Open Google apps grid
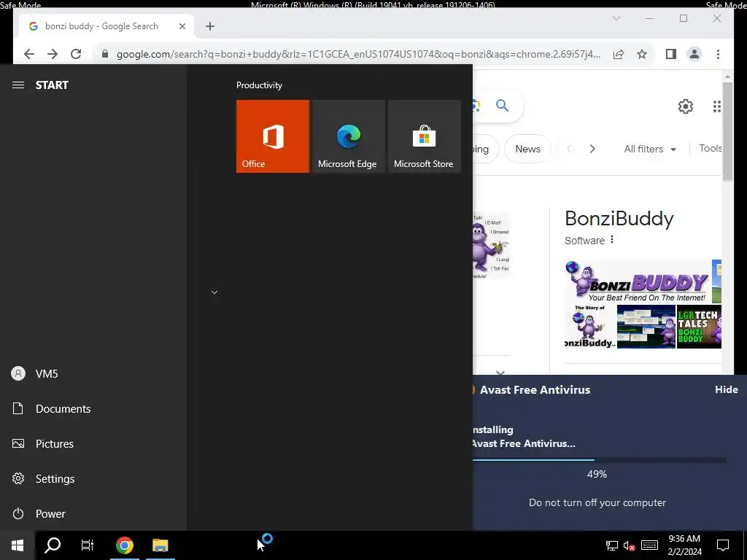The height and width of the screenshot is (560, 747). [x=716, y=106]
